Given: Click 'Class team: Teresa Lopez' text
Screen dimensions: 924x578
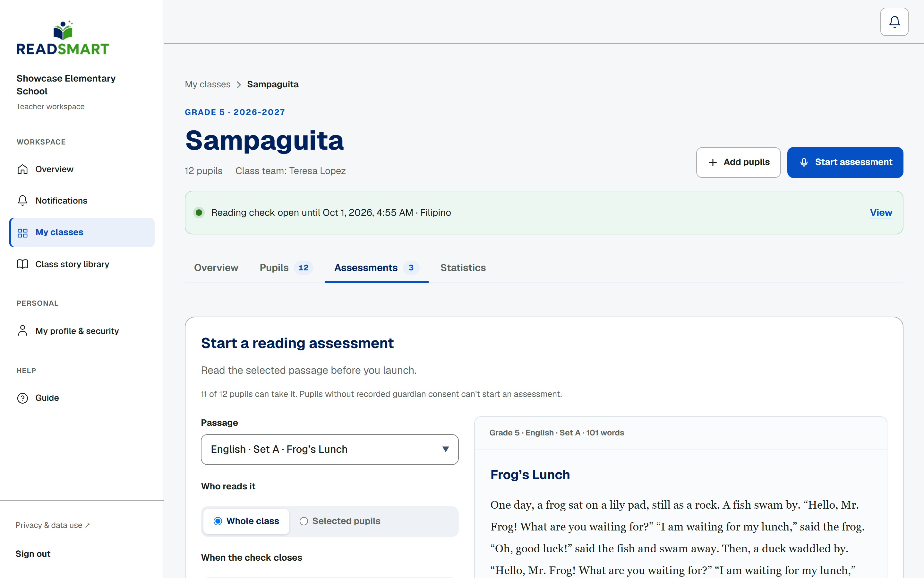Looking at the screenshot, I should tap(291, 171).
